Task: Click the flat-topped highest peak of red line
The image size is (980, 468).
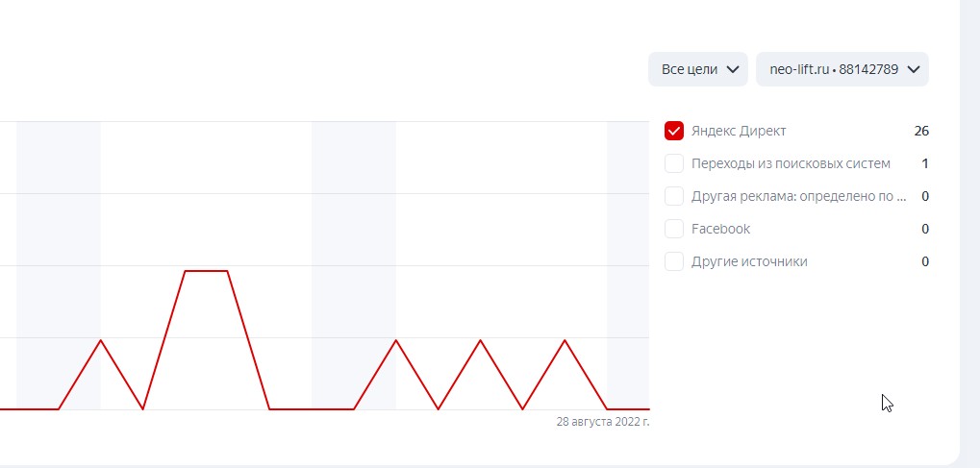Action: coord(206,271)
